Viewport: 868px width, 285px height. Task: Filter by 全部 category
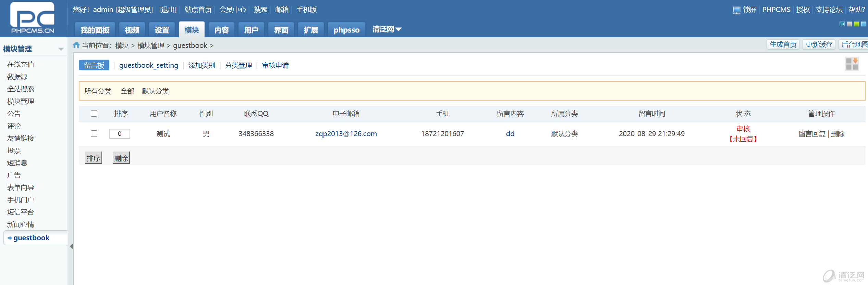[x=127, y=91]
